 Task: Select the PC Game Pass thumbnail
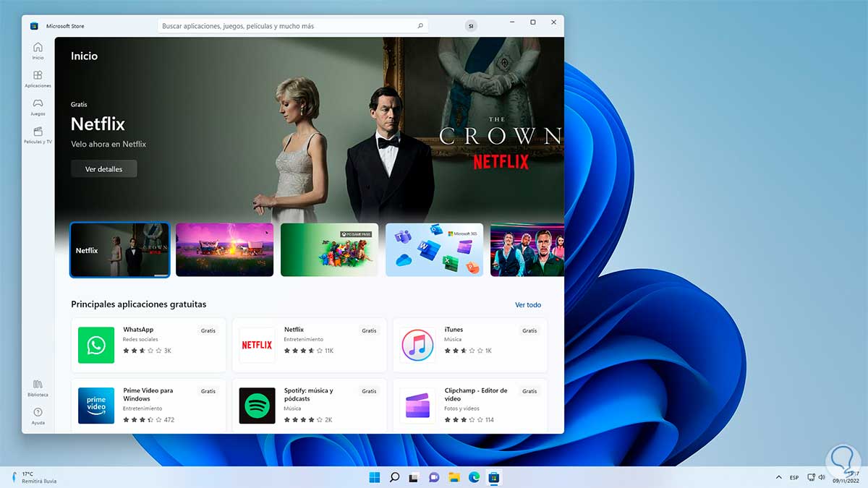click(x=329, y=249)
